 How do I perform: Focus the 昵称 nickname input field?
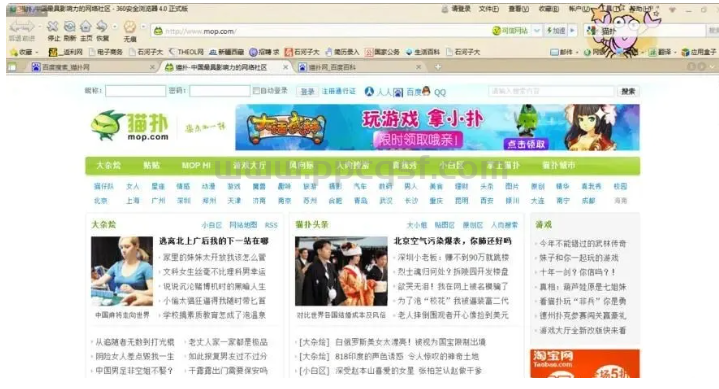135,91
